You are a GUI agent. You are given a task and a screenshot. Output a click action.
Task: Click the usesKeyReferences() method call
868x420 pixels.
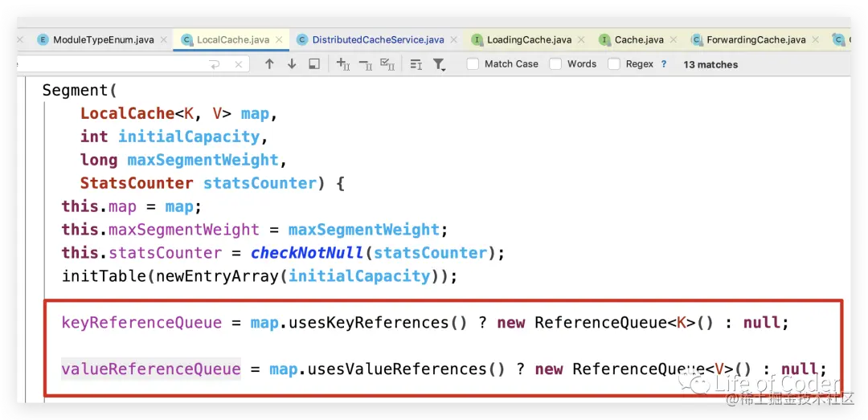378,323
